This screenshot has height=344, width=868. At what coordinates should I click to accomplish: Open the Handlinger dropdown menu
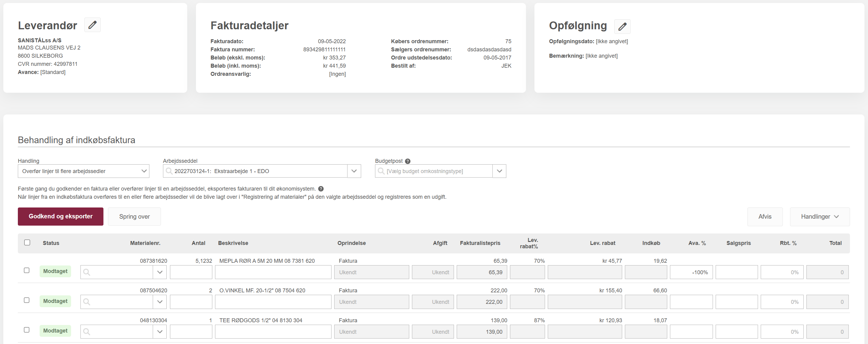click(x=820, y=217)
